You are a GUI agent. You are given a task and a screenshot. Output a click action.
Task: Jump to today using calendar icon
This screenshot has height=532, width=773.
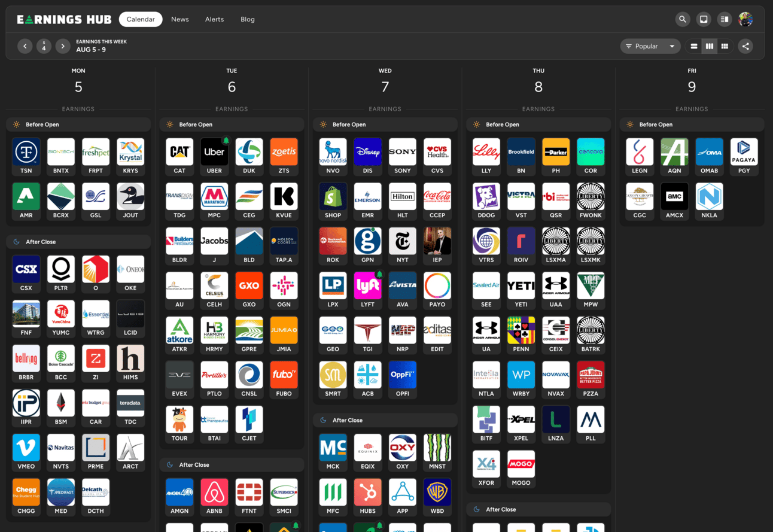pyautogui.click(x=44, y=46)
